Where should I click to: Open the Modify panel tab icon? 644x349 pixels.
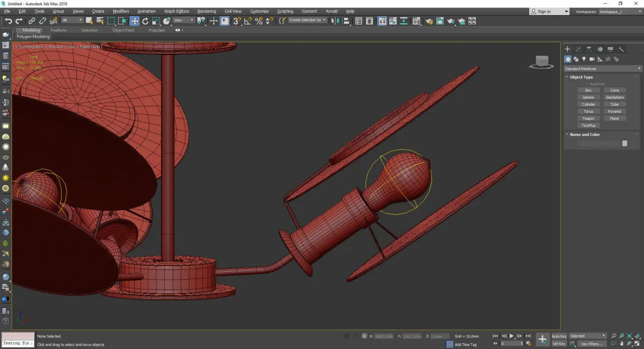[578, 49]
